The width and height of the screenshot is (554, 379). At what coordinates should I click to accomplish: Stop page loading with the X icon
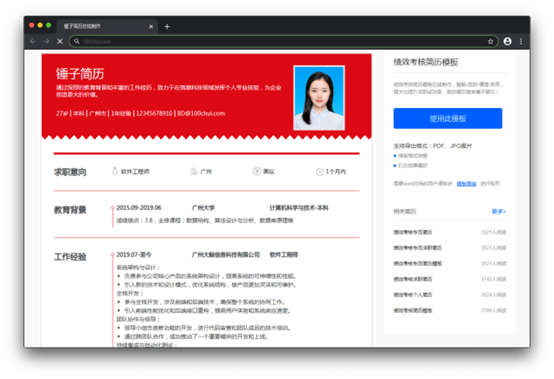(60, 41)
